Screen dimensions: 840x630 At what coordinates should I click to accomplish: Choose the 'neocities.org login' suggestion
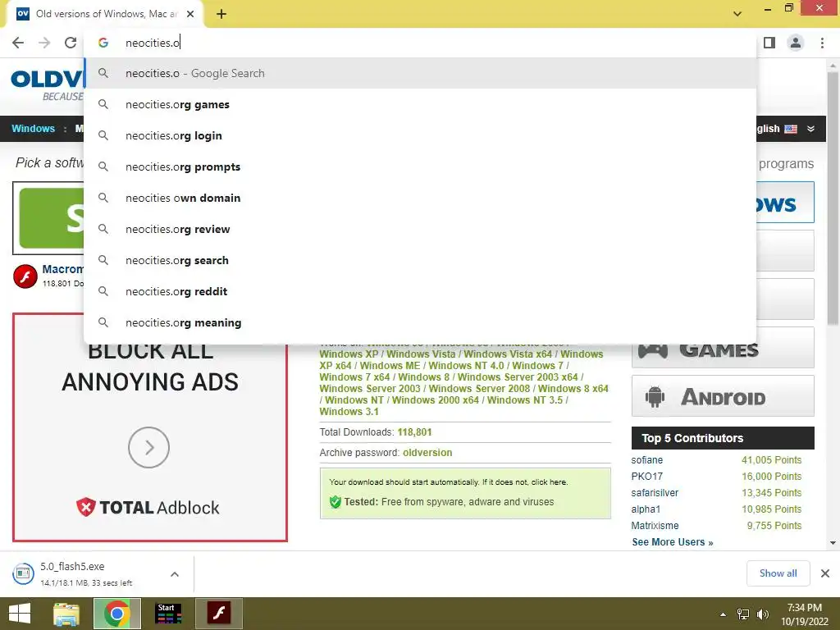click(x=421, y=135)
